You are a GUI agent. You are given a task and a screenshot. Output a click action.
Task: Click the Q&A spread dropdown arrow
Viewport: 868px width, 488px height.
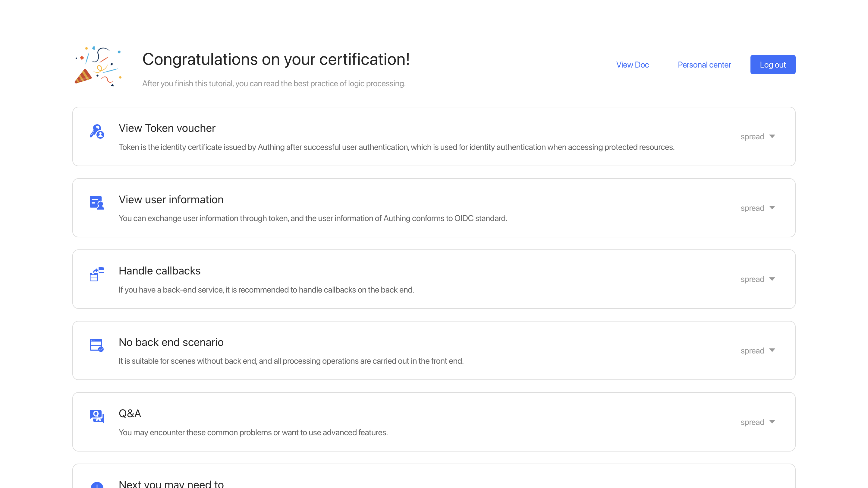(x=772, y=422)
